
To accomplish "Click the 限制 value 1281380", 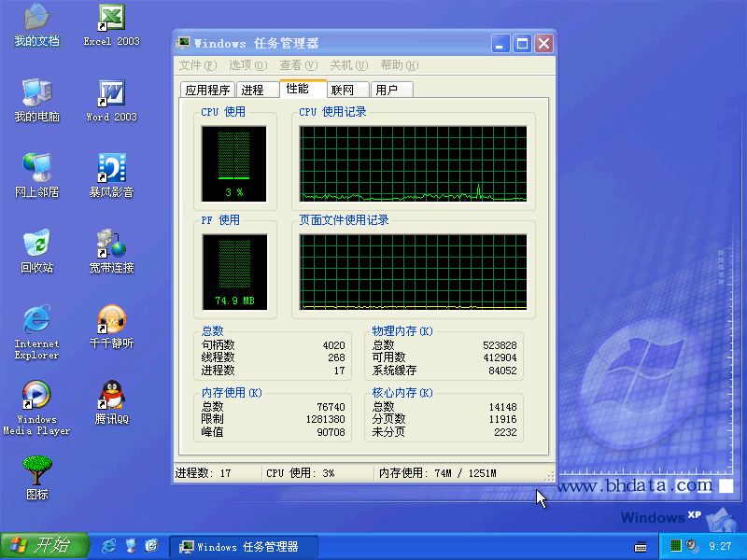I will 325,419.
